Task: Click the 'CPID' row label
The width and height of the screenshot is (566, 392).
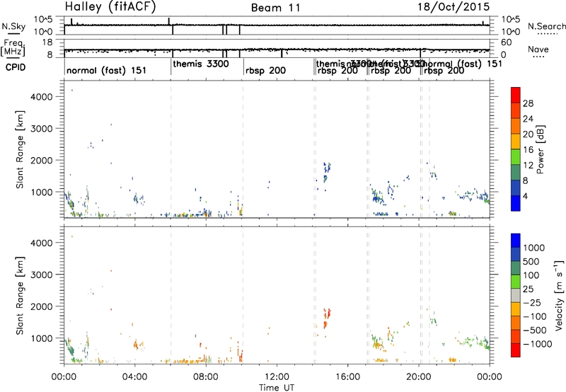Action: [x=16, y=67]
